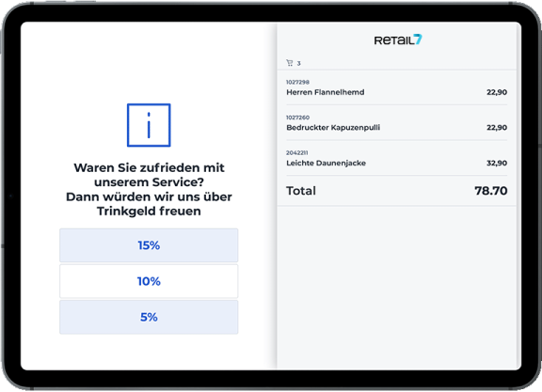Click article number 1027260

click(x=297, y=118)
